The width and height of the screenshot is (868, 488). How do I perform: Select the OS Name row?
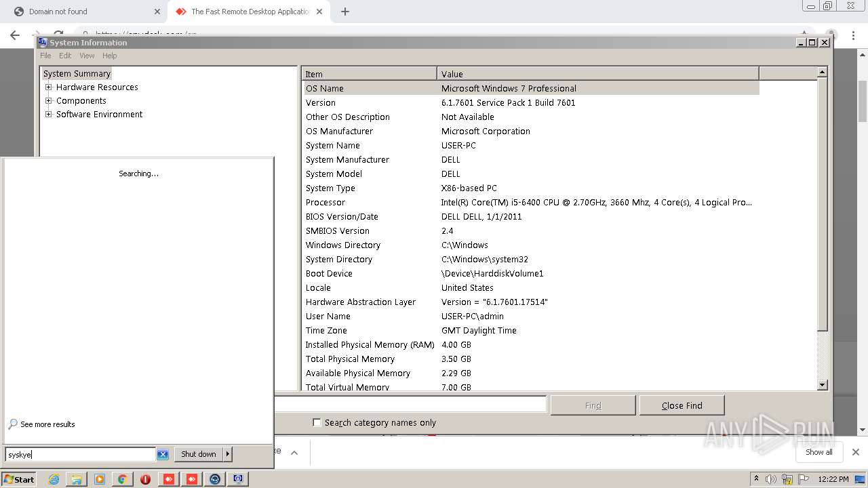pyautogui.click(x=531, y=88)
